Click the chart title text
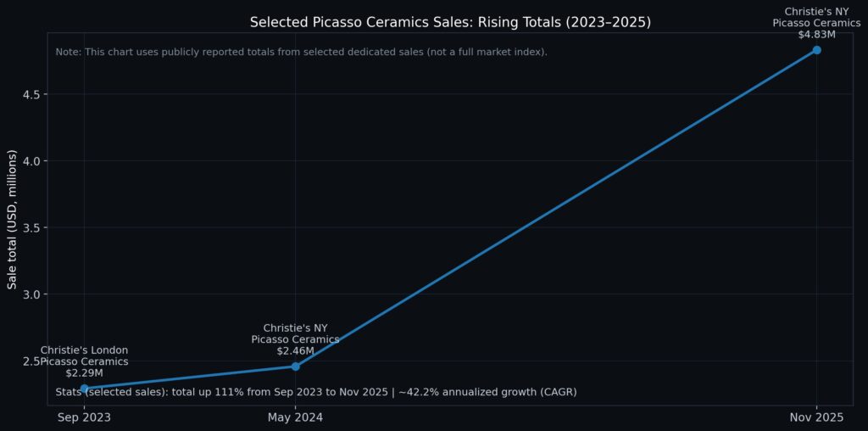 450,22
